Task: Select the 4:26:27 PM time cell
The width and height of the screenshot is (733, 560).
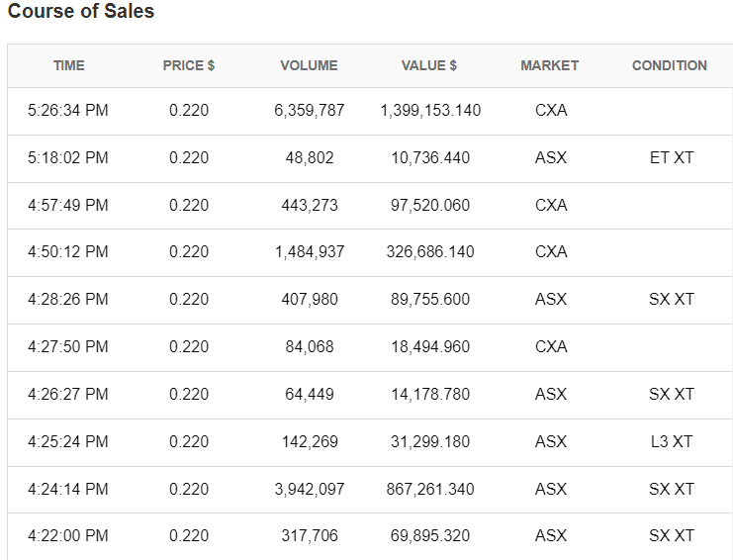Action: tap(68, 394)
